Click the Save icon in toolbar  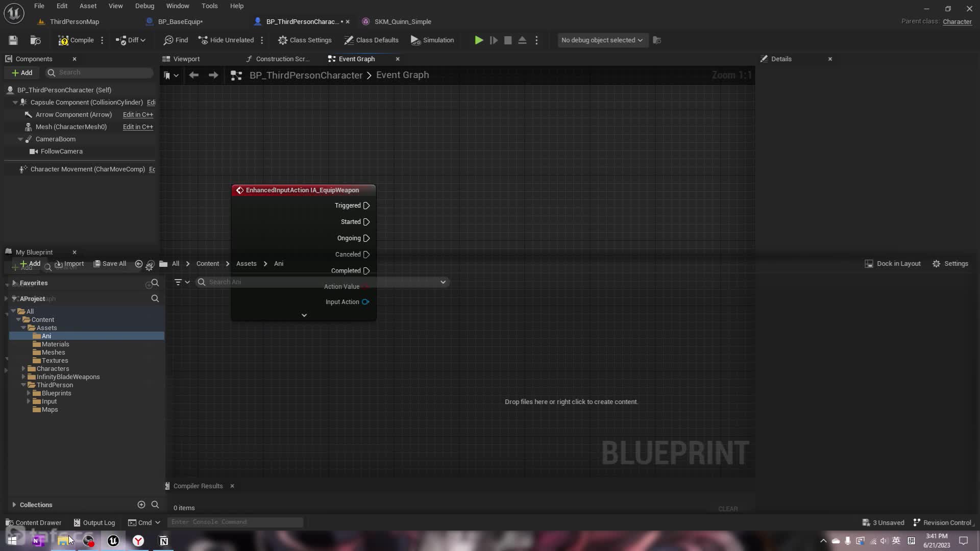(13, 40)
